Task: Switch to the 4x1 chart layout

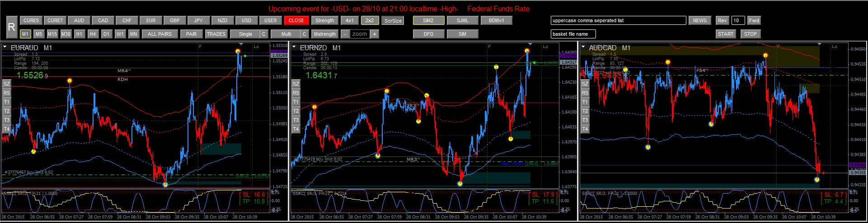Action: pos(350,20)
